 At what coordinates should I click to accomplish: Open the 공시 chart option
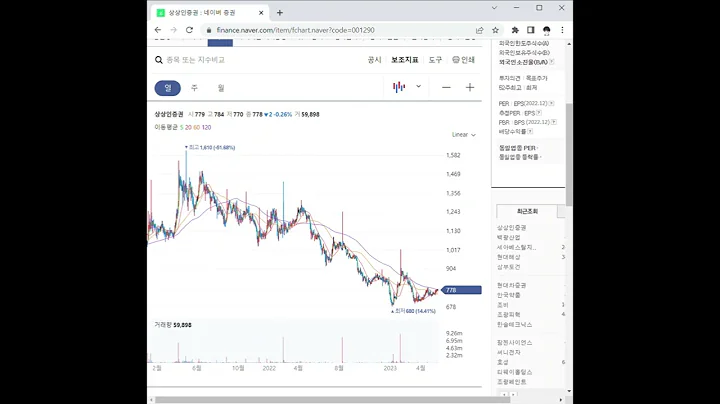pyautogui.click(x=374, y=60)
